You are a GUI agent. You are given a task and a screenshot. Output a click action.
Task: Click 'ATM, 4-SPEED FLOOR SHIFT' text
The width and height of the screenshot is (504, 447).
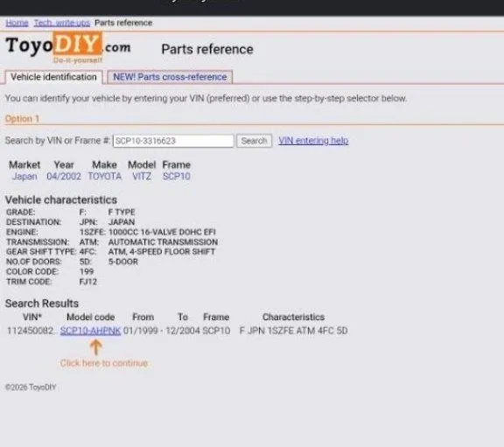[162, 252]
